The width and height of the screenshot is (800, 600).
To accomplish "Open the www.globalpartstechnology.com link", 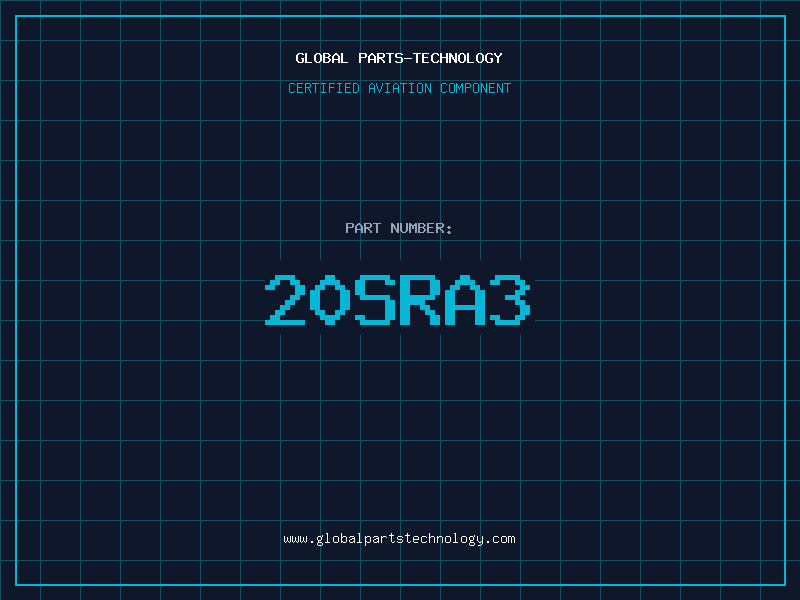I will tap(399, 539).
